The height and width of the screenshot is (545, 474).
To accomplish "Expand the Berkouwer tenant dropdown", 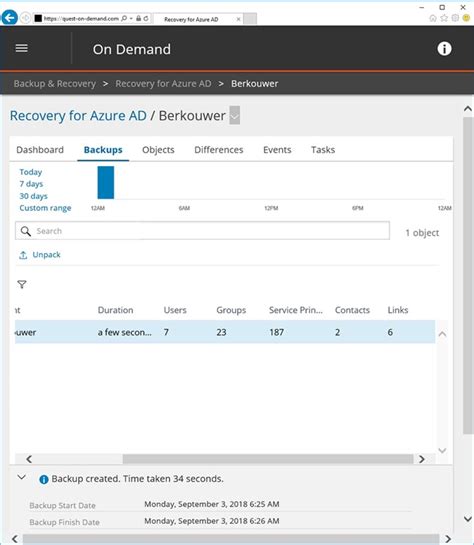I will [x=235, y=115].
